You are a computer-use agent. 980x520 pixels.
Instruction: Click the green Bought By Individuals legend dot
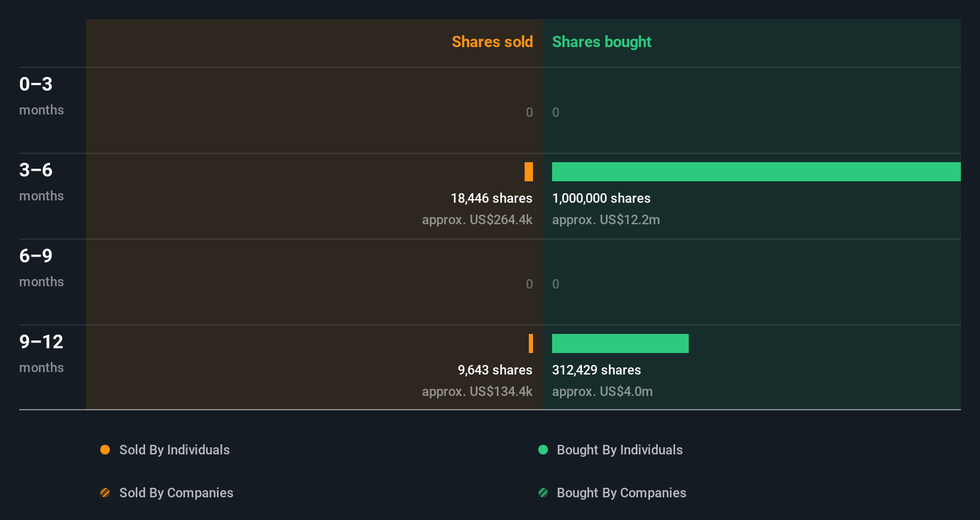pyautogui.click(x=543, y=450)
